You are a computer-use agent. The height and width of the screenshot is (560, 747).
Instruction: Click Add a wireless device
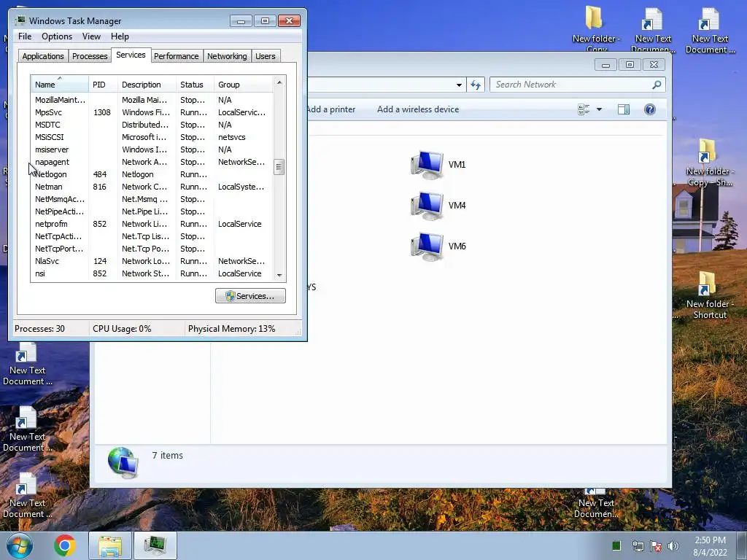click(418, 109)
